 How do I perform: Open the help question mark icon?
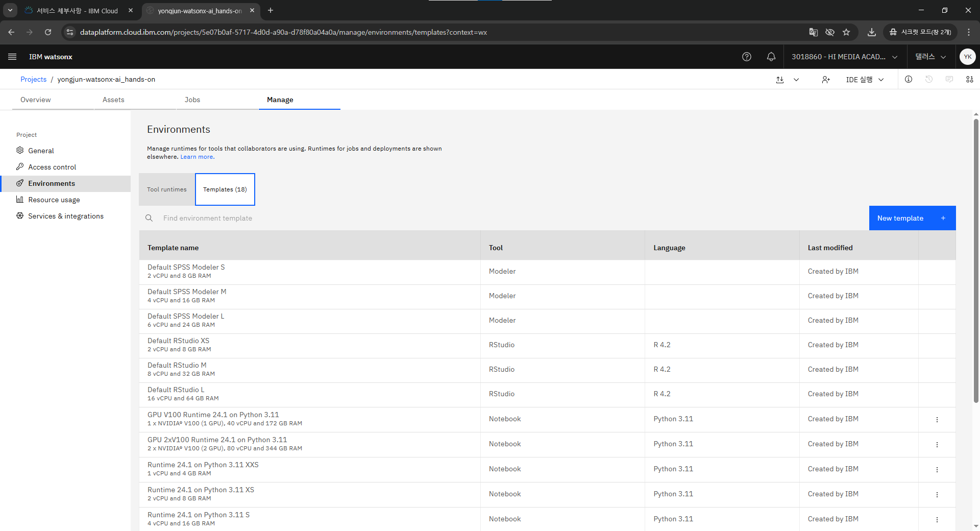pyautogui.click(x=747, y=57)
